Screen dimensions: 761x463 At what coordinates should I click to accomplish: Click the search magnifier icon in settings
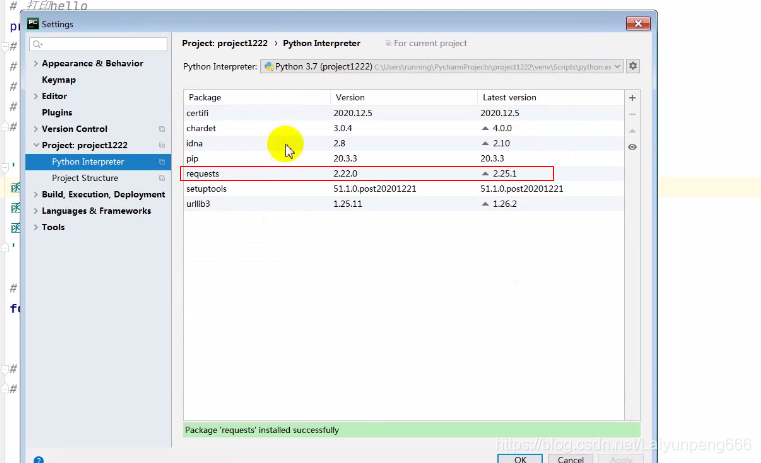pyautogui.click(x=37, y=44)
